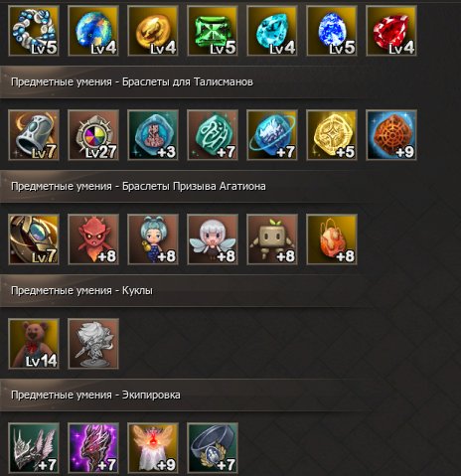Click the teddy bear doll Lv14
Image resolution: width=461 pixels, height=476 pixels.
click(34, 344)
